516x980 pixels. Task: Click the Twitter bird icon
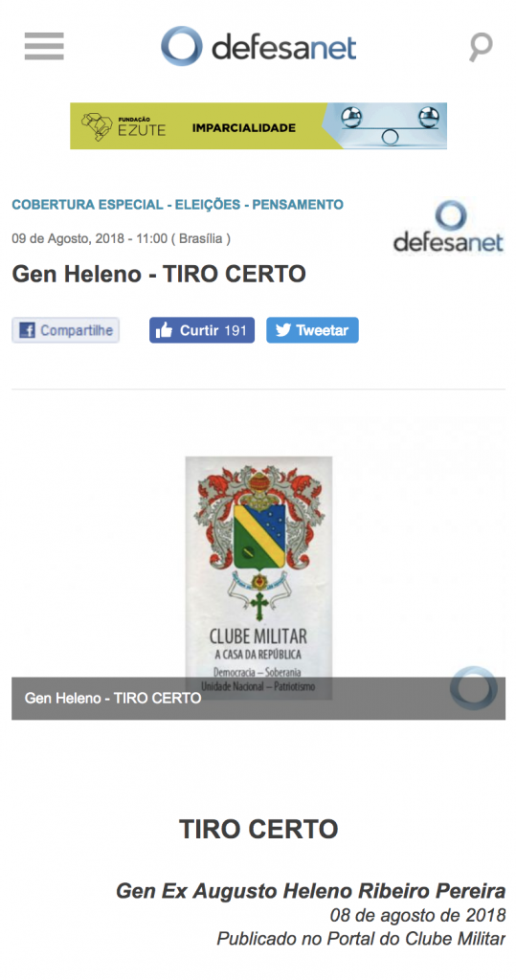(x=283, y=330)
